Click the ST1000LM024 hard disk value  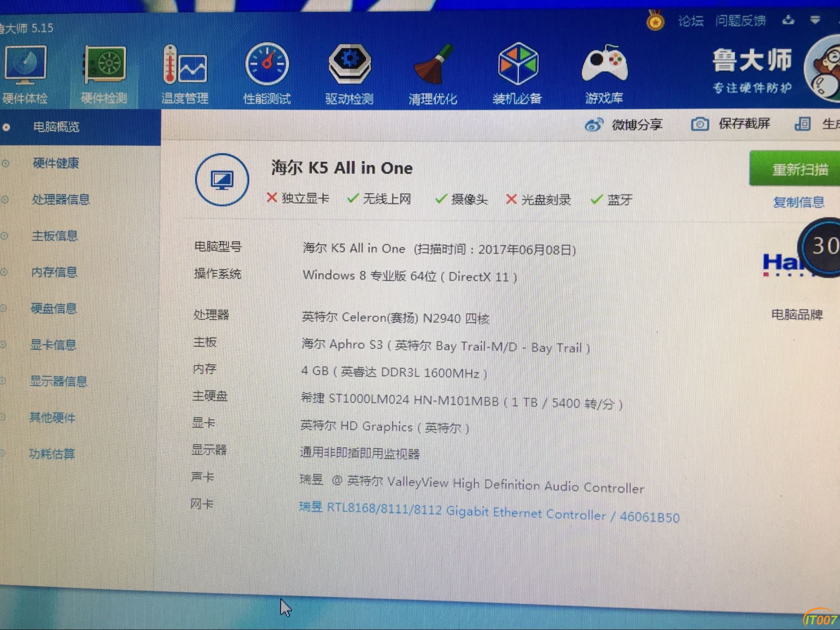[x=462, y=401]
